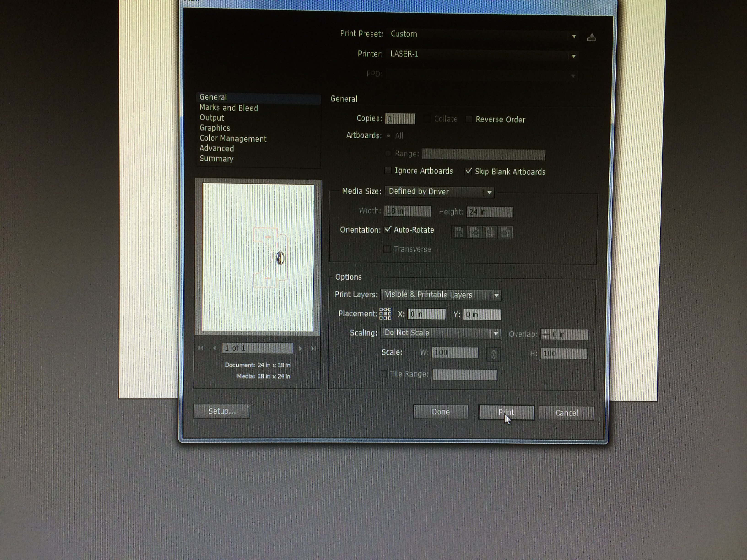Click the Tile Range input field
The image size is (747, 560).
point(465,375)
